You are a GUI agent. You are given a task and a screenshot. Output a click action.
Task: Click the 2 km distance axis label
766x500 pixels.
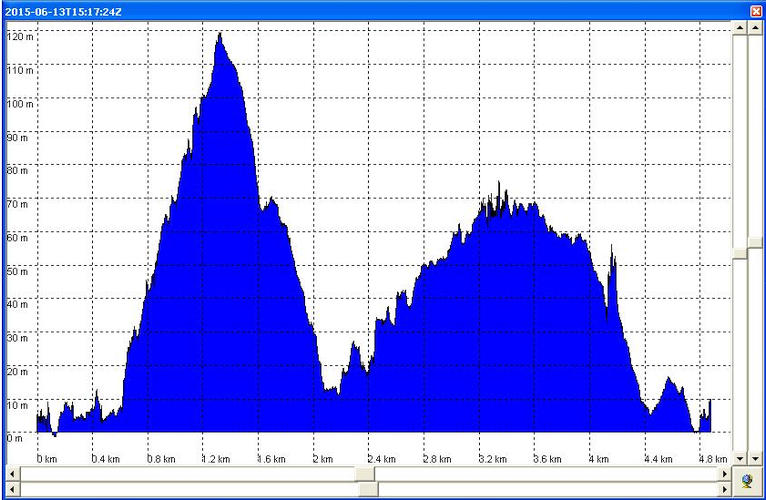coord(323,459)
